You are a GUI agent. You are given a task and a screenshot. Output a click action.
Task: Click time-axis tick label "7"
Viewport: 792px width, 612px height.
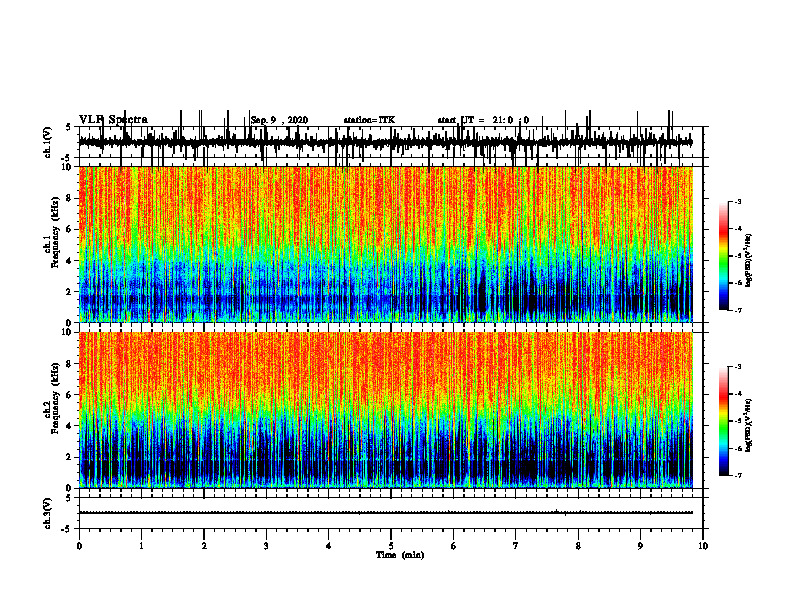[x=516, y=546]
